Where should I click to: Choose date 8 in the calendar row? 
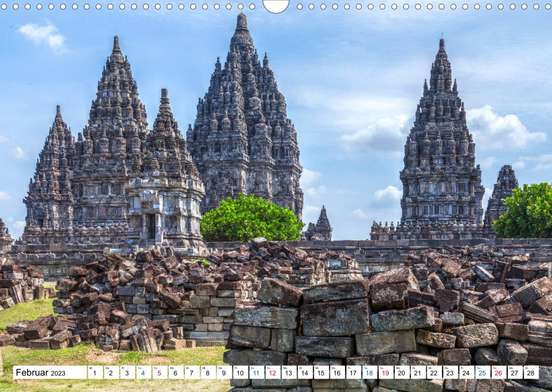(208, 372)
